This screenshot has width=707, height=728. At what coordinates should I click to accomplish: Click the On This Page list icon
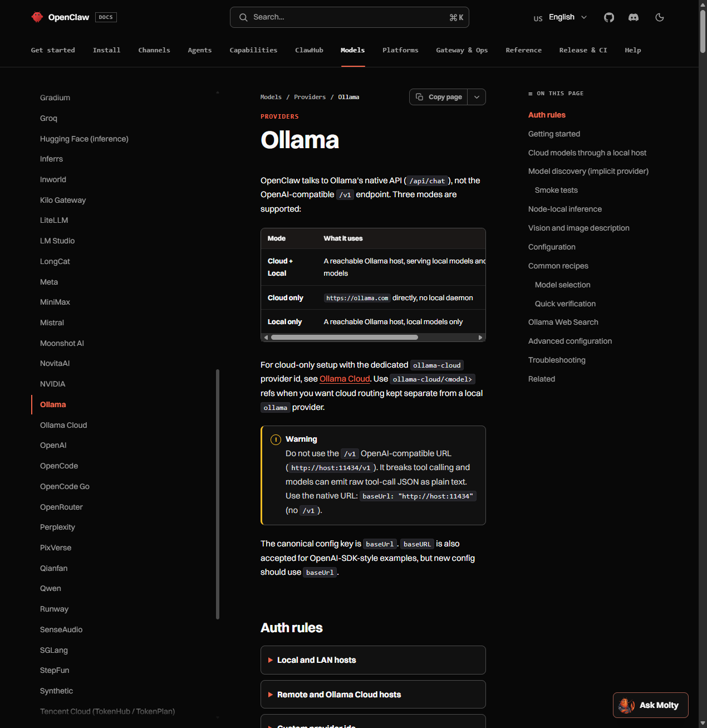click(x=531, y=94)
